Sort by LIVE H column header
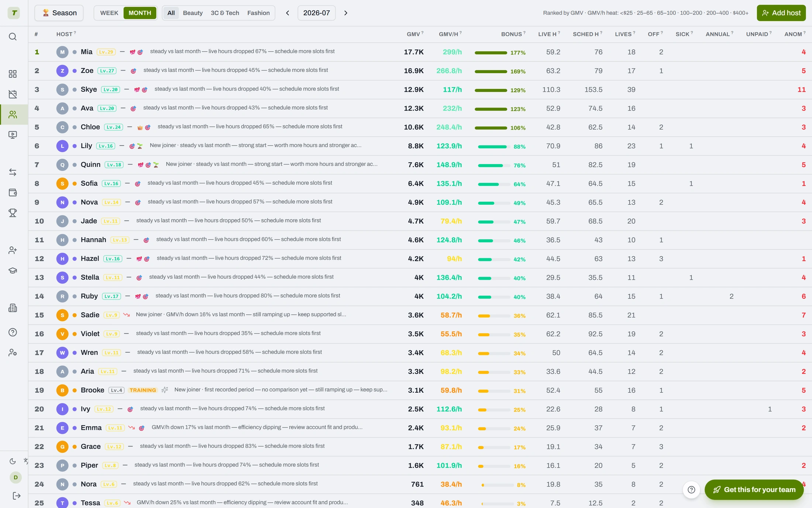The image size is (812, 508). coord(549,34)
